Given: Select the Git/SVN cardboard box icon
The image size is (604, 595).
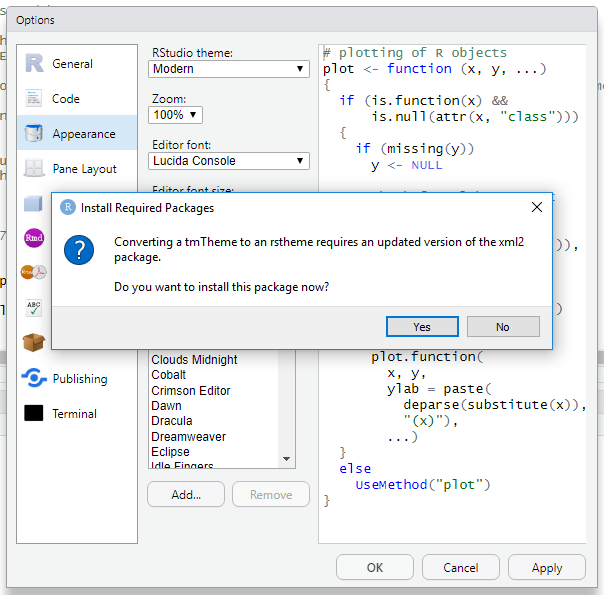Looking at the screenshot, I should click(34, 343).
